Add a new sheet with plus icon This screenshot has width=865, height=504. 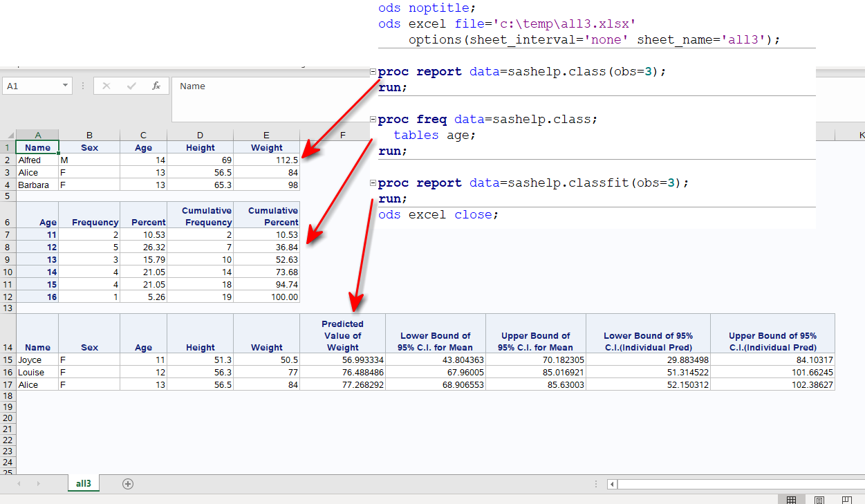coord(128,484)
